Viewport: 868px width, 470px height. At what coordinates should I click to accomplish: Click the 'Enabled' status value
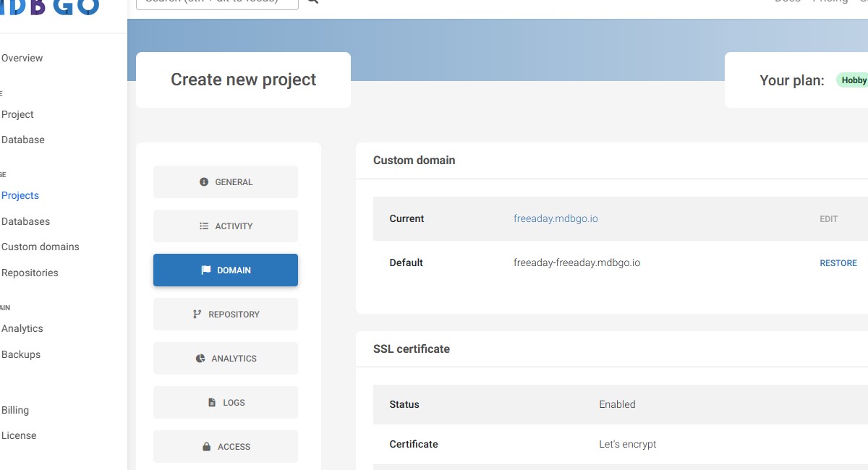[618, 404]
